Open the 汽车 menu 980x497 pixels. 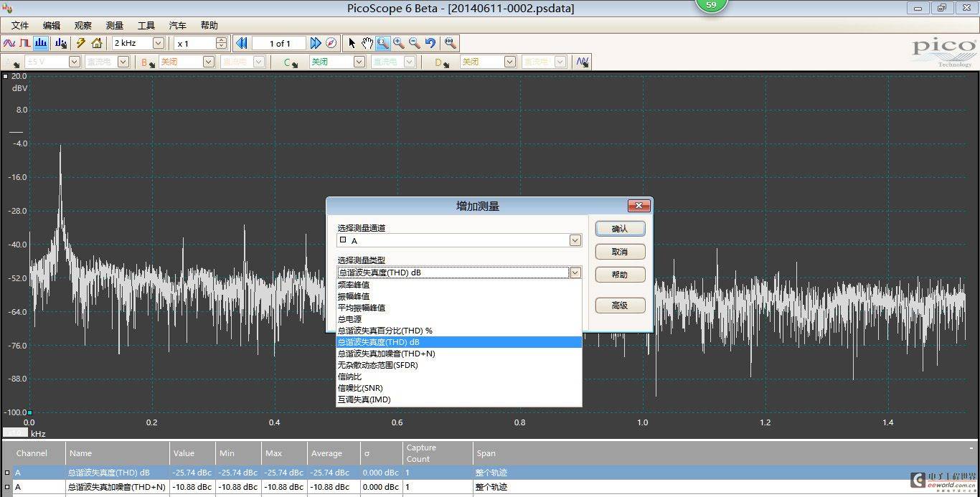point(177,25)
